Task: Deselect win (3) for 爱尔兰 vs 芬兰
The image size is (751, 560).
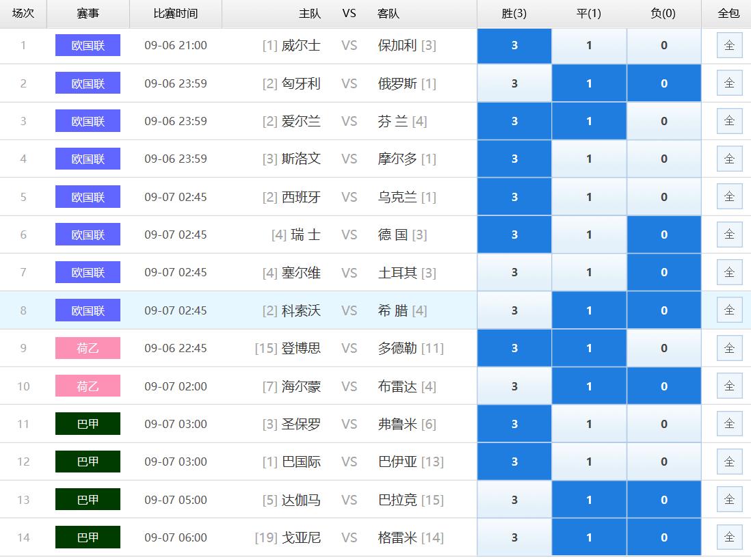Action: coord(514,122)
